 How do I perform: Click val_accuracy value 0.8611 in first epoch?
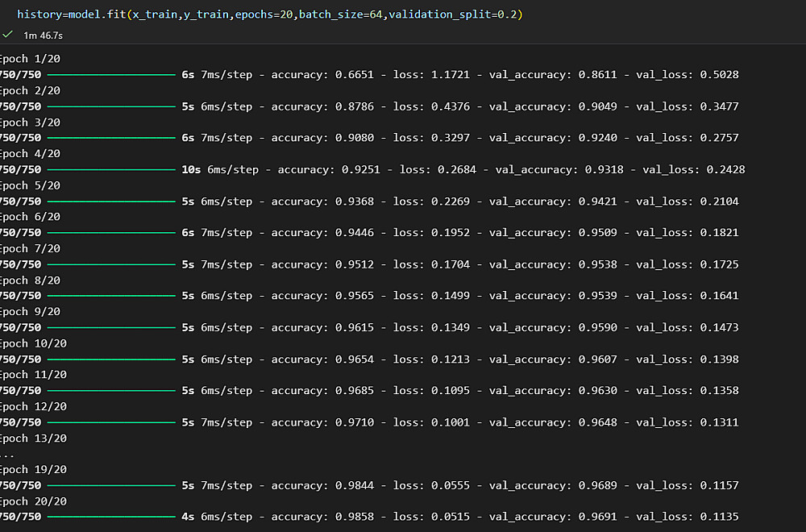[597, 74]
